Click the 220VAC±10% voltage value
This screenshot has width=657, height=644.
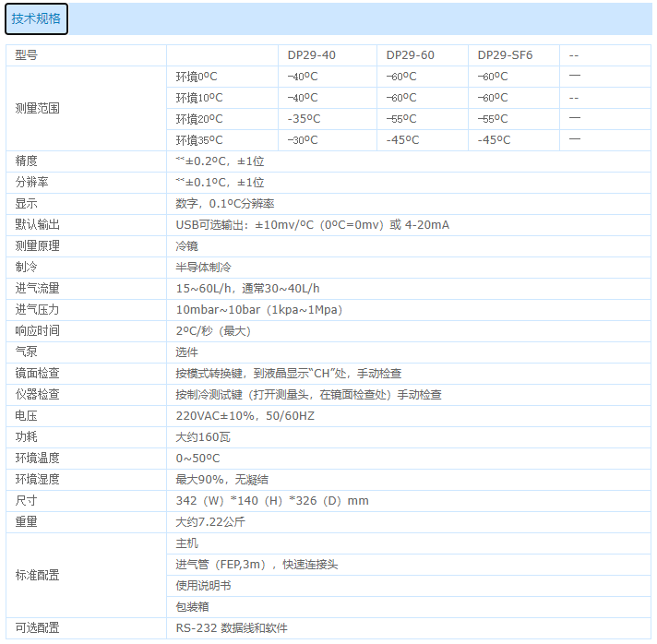click(x=245, y=416)
